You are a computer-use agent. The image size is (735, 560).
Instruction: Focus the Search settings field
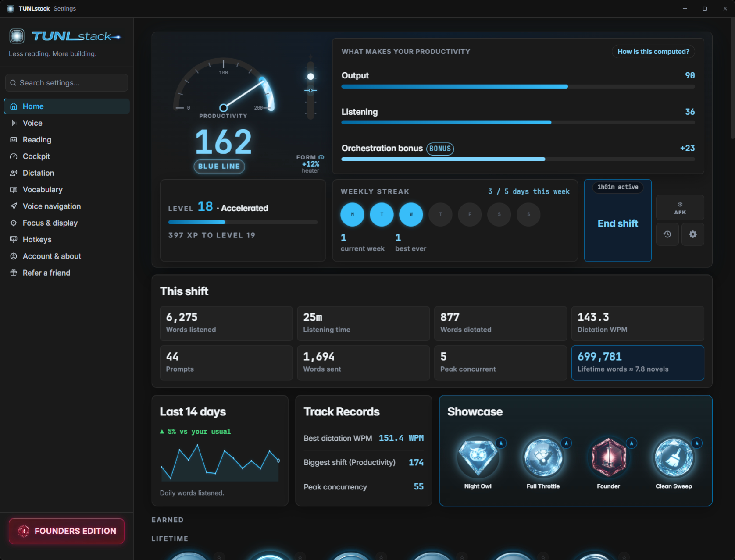pyautogui.click(x=67, y=83)
